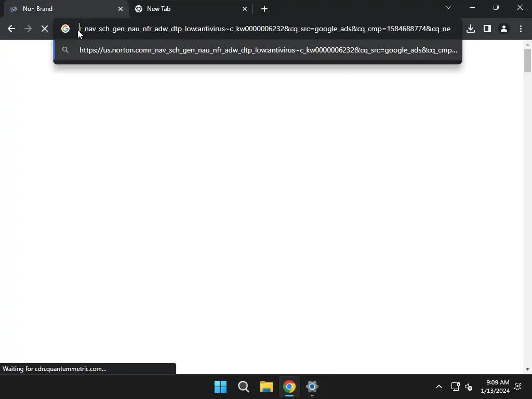Open File Explorer from the taskbar

267,387
